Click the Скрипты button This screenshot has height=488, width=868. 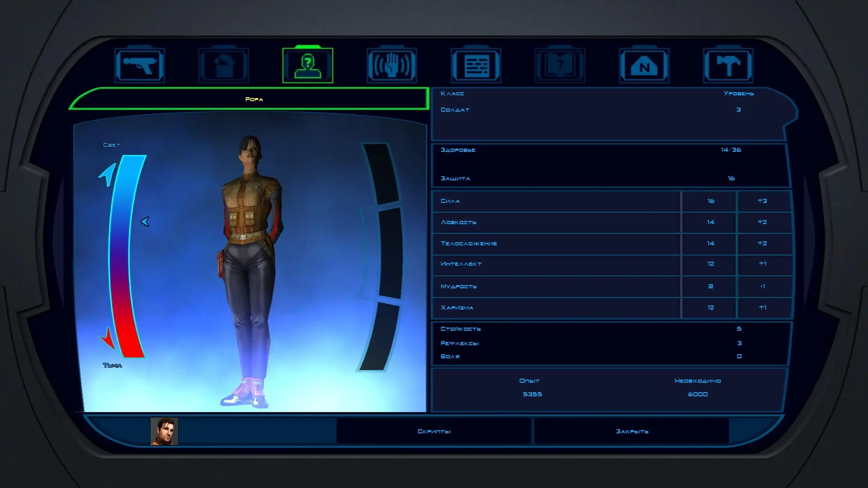[434, 431]
